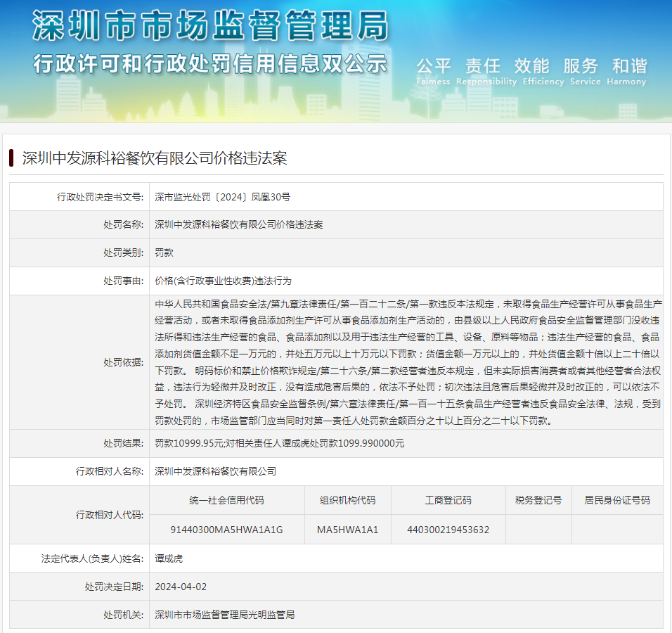Click the 处罚类别 label
The height and width of the screenshot is (633, 672).
click(x=124, y=252)
